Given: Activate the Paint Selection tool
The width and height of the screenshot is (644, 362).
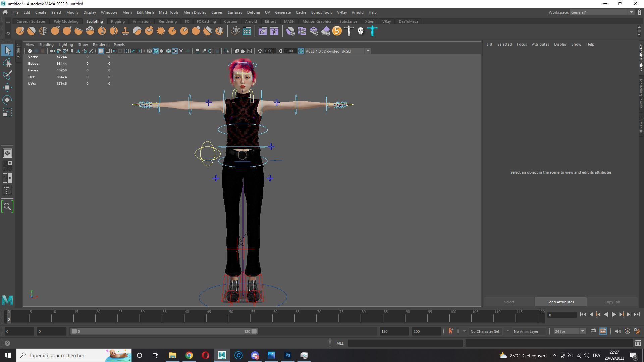Looking at the screenshot, I should (7, 75).
